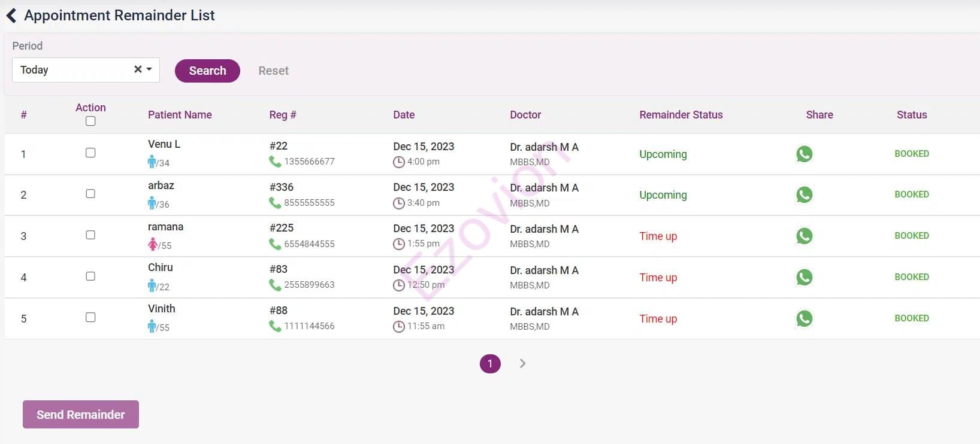This screenshot has width=980, height=444.
Task: Share arbaz's reminder via WhatsApp
Action: [x=804, y=194]
